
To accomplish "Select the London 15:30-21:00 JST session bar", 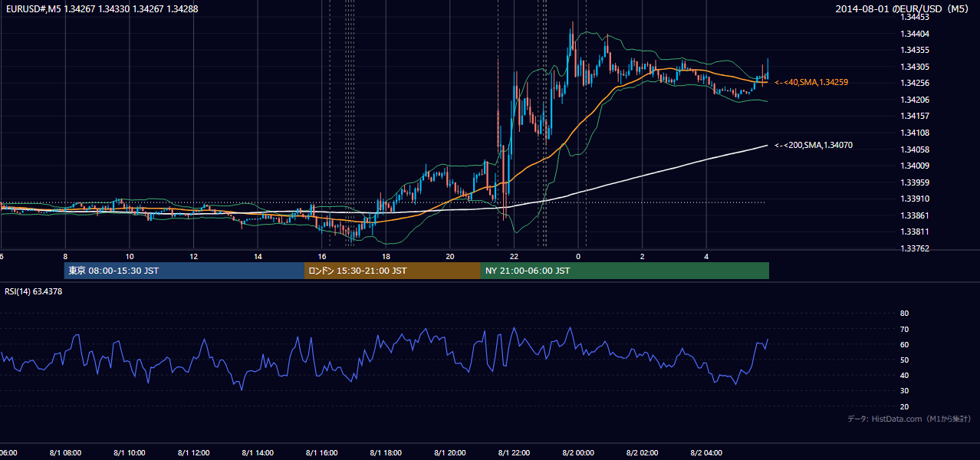I will click(393, 271).
